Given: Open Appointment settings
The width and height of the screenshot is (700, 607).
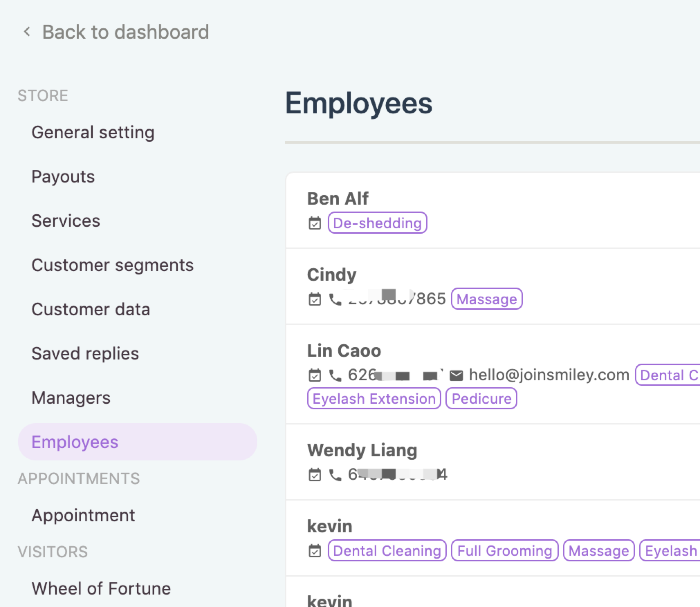Looking at the screenshot, I should click(x=83, y=515).
